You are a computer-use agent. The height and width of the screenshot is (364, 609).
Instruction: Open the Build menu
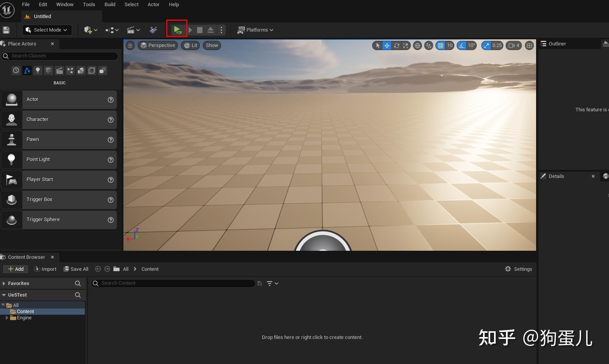click(110, 4)
